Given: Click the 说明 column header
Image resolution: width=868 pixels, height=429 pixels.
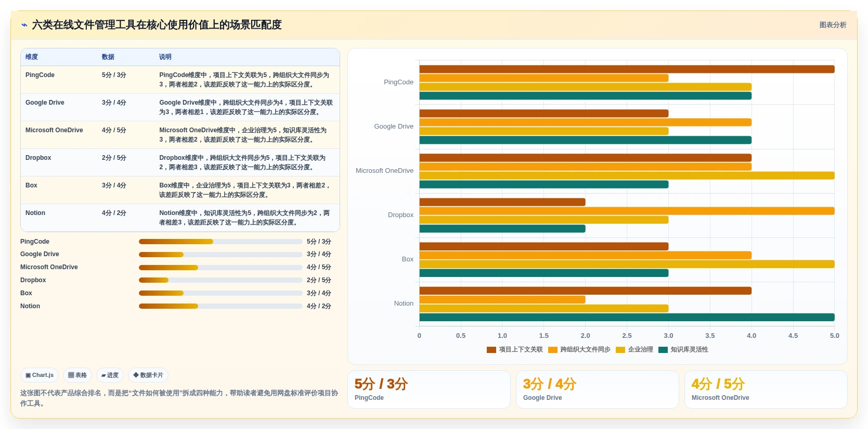Looking at the screenshot, I should (165, 57).
